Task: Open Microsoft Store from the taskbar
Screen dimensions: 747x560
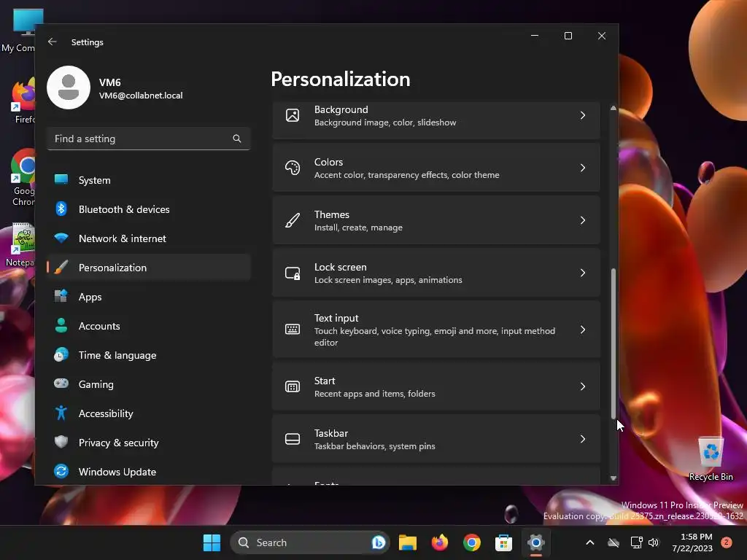Action: click(503, 542)
